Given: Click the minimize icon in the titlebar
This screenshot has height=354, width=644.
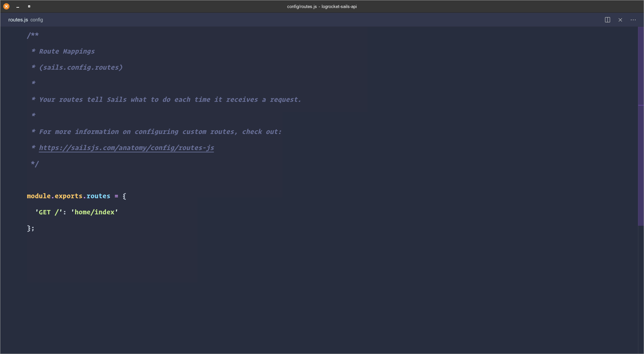Looking at the screenshot, I should coord(18,6).
